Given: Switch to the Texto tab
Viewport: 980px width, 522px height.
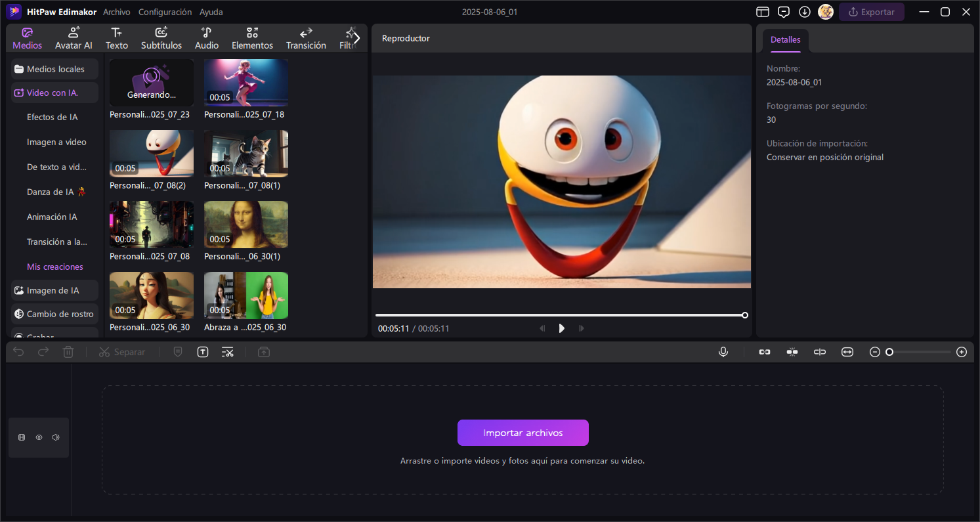Looking at the screenshot, I should click(x=117, y=39).
